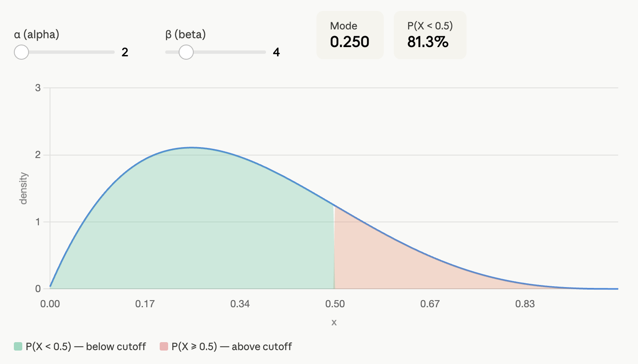This screenshot has height=364, width=638.
Task: Click the alpha slider handle
Action: (21, 52)
